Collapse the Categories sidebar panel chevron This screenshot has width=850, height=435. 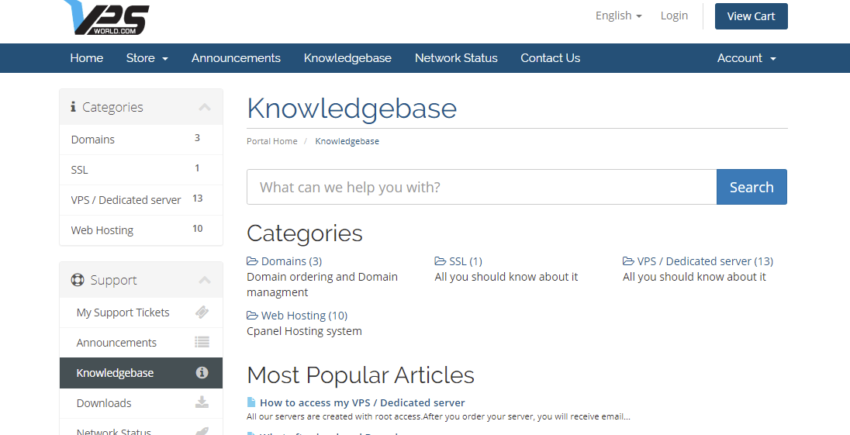(204, 107)
